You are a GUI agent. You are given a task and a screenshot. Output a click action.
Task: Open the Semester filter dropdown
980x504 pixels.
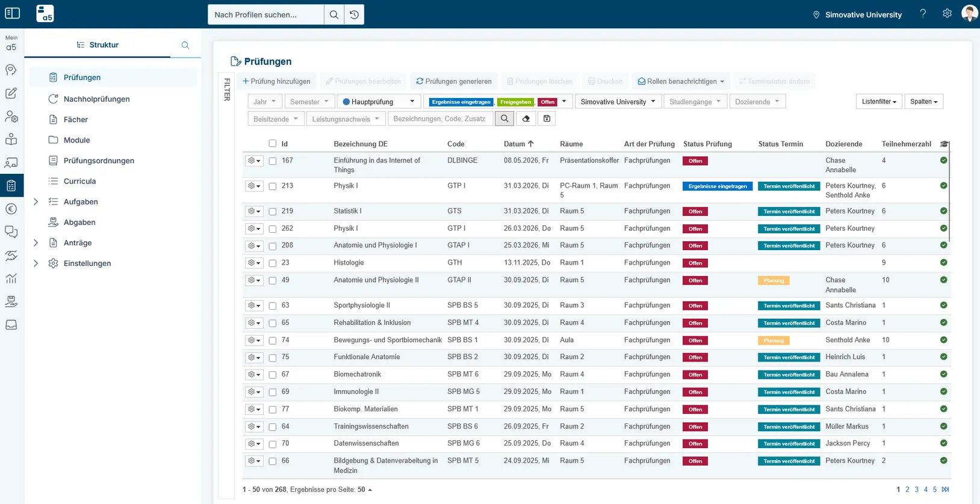click(309, 102)
